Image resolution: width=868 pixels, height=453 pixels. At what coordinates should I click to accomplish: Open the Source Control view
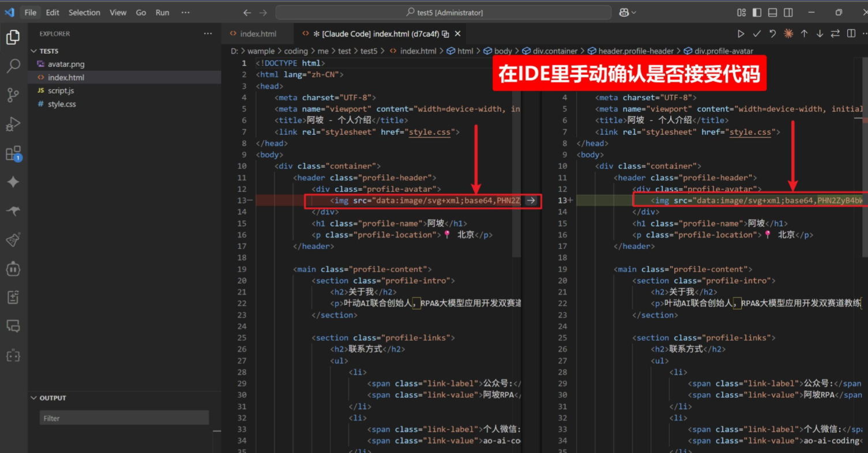point(13,95)
